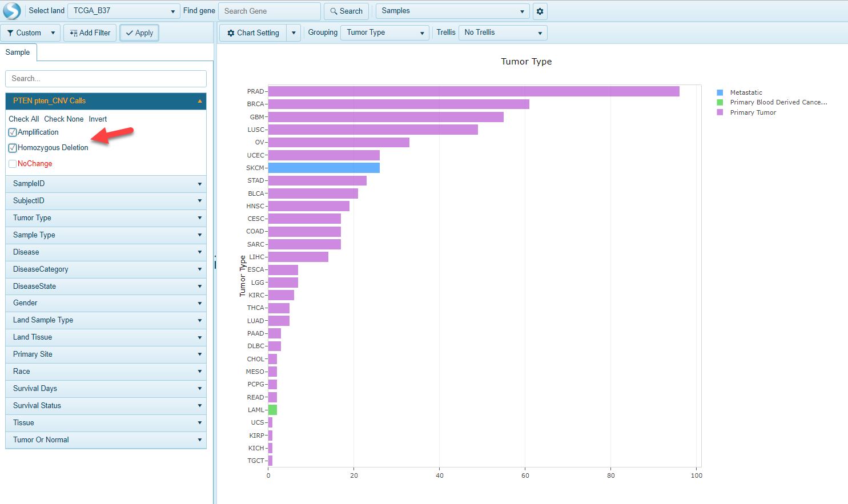Open the gear settings icon beside Samples
The width and height of the screenshot is (848, 504).
[x=540, y=11]
